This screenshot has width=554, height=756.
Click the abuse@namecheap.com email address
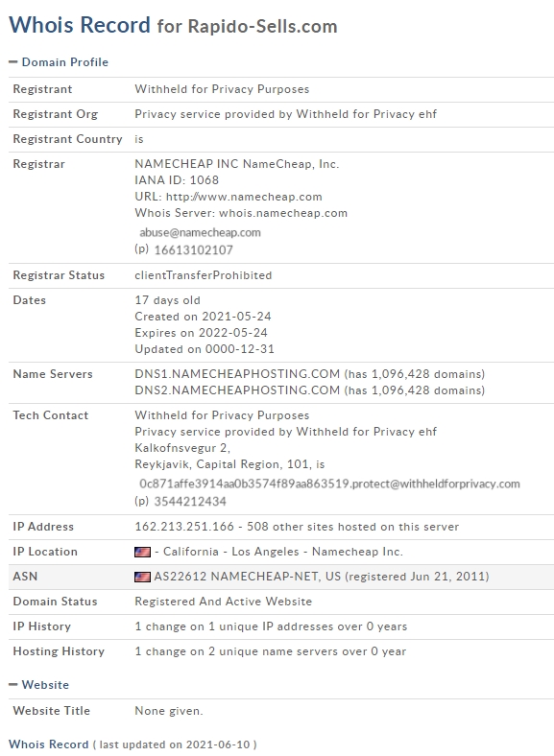point(200,232)
